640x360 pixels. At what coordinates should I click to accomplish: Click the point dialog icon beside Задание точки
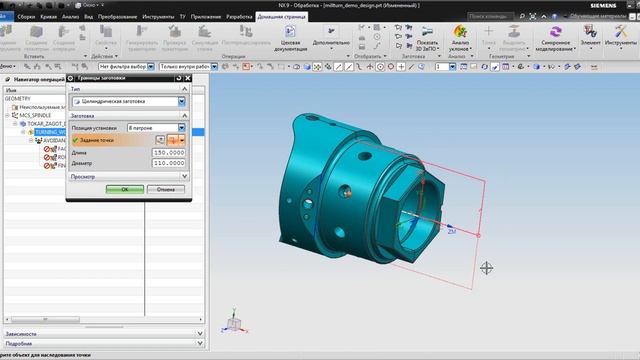tap(160, 140)
